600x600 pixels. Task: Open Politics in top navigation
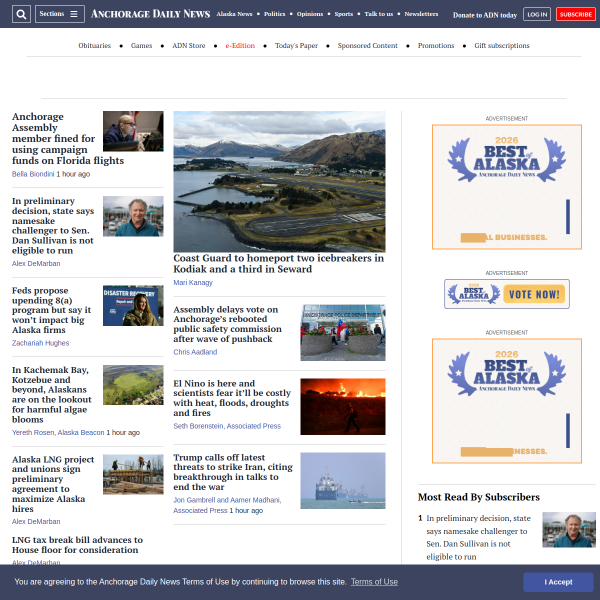coord(274,14)
